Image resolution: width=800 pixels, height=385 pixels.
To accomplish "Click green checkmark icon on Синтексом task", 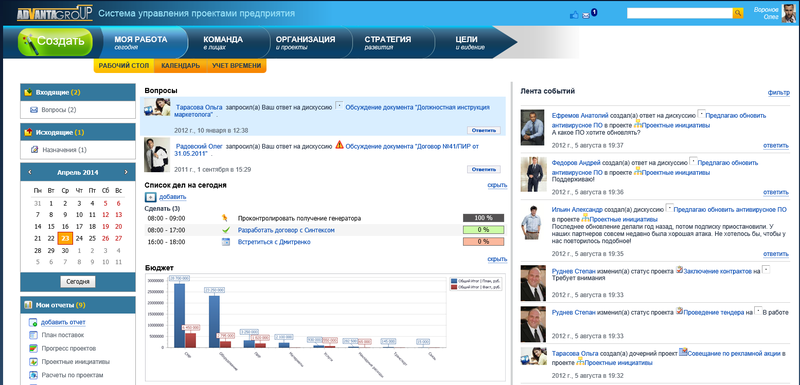I will click(226, 230).
